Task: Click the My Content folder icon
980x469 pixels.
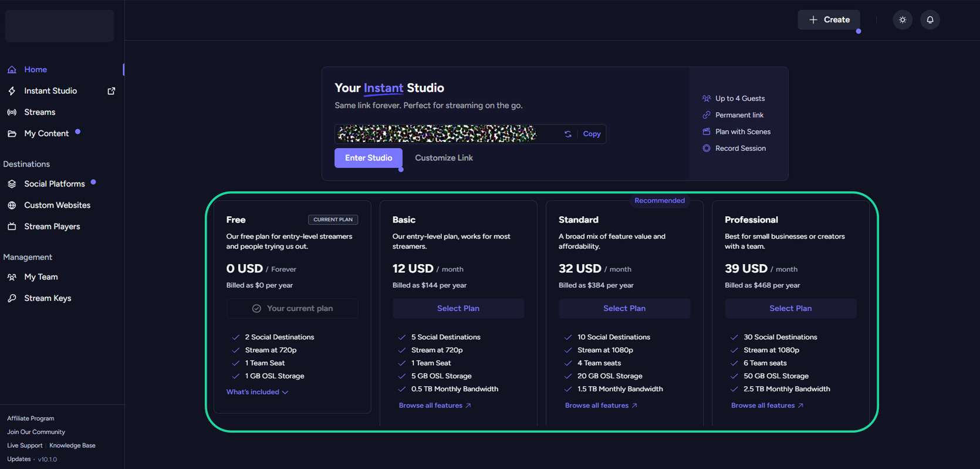Action: coord(12,134)
